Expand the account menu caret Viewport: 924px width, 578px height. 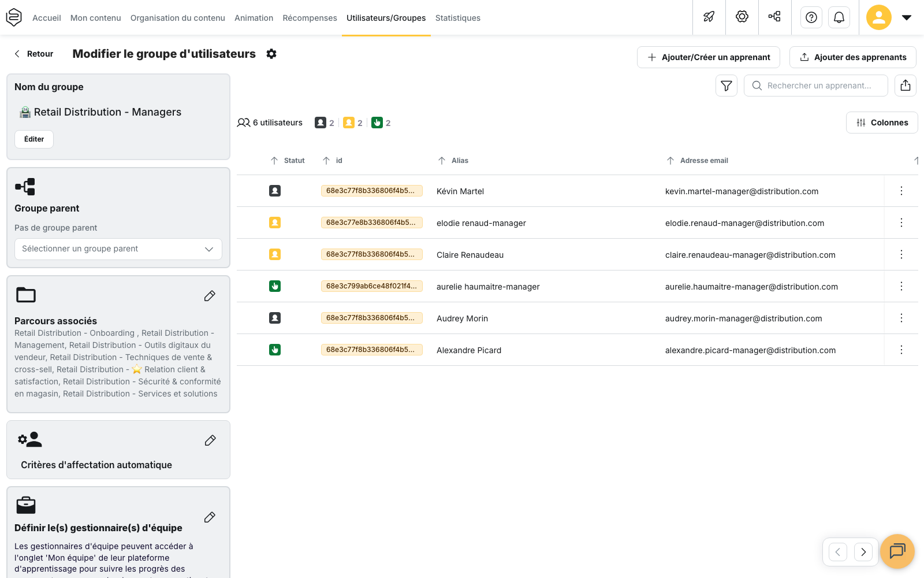[x=907, y=17]
